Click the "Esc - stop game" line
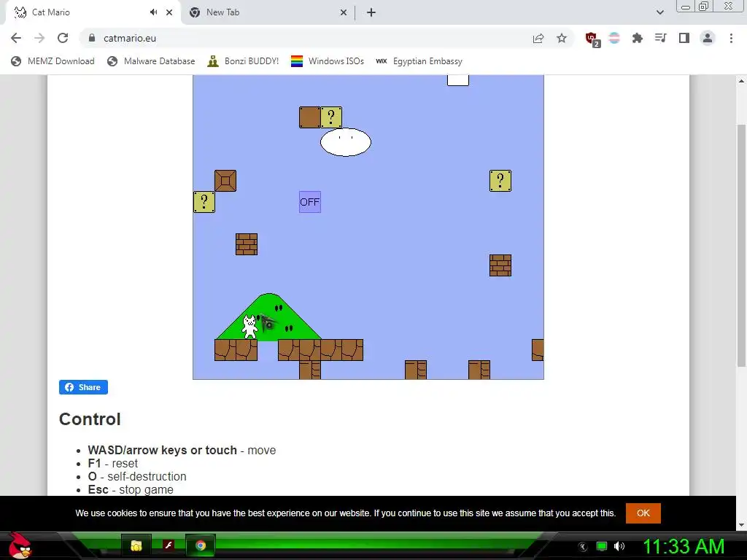 coord(131,489)
